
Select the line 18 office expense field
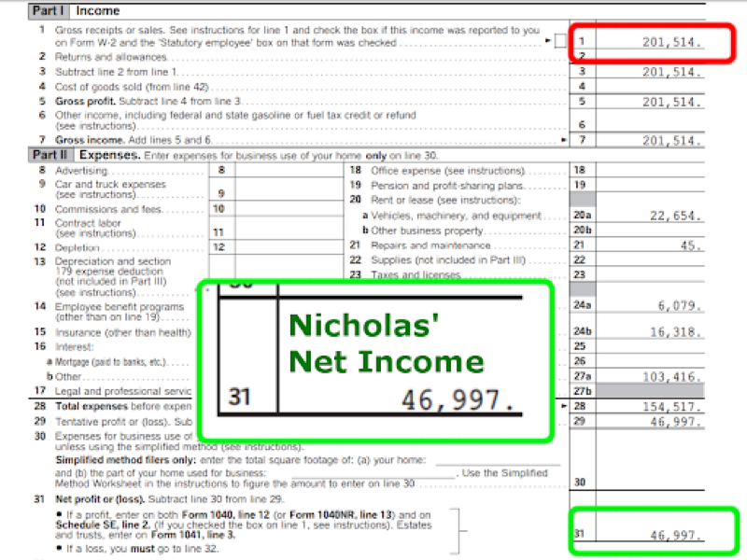coord(661,171)
